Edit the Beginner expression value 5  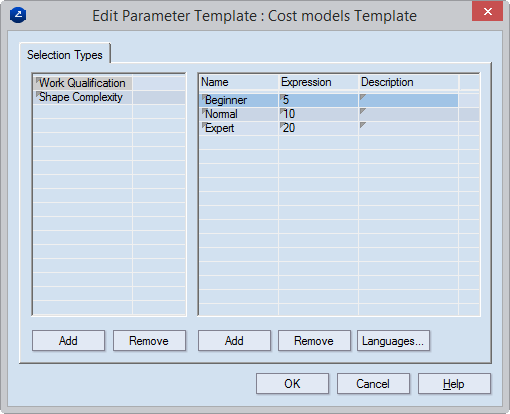[318, 100]
